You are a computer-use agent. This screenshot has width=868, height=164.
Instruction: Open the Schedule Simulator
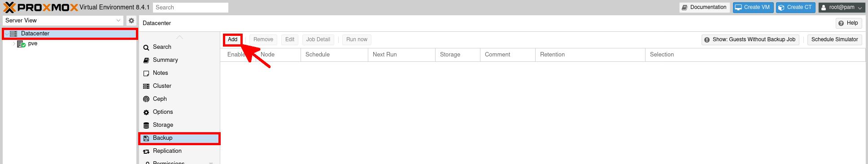click(x=834, y=39)
